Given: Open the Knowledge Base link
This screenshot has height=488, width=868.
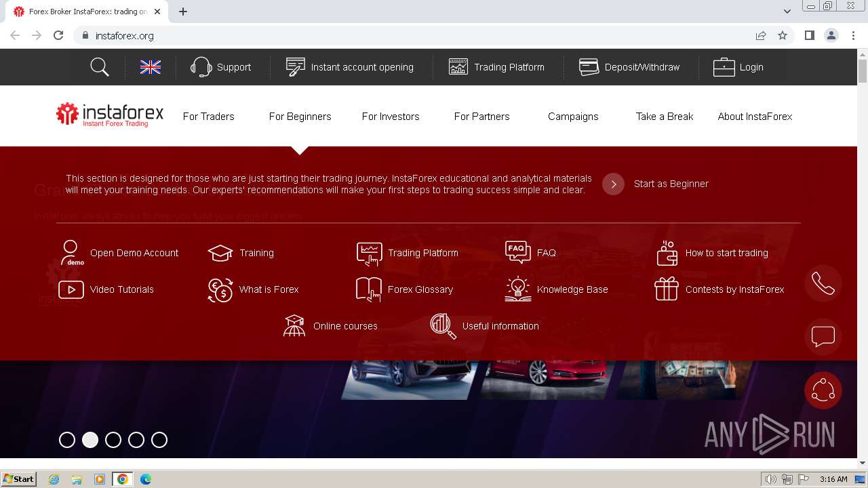Looking at the screenshot, I should [572, 289].
